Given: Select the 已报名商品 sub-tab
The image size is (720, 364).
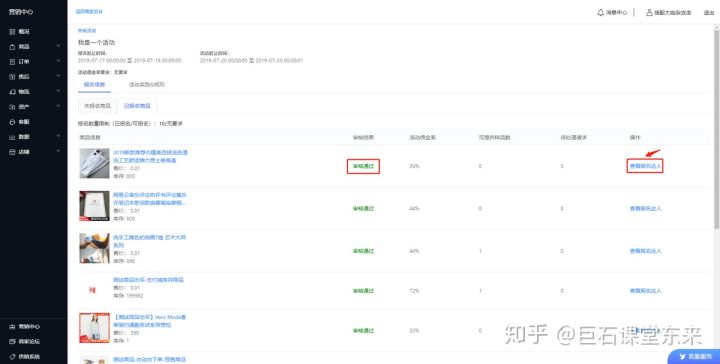Looking at the screenshot, I should [x=137, y=106].
